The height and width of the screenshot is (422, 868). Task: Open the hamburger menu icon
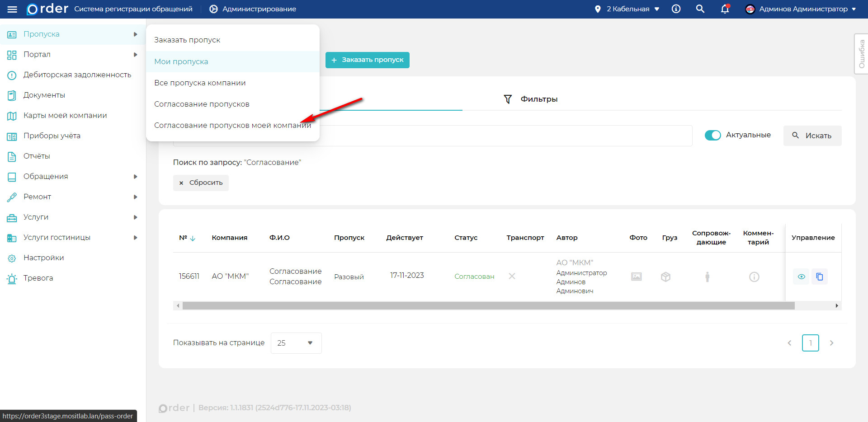coord(12,9)
